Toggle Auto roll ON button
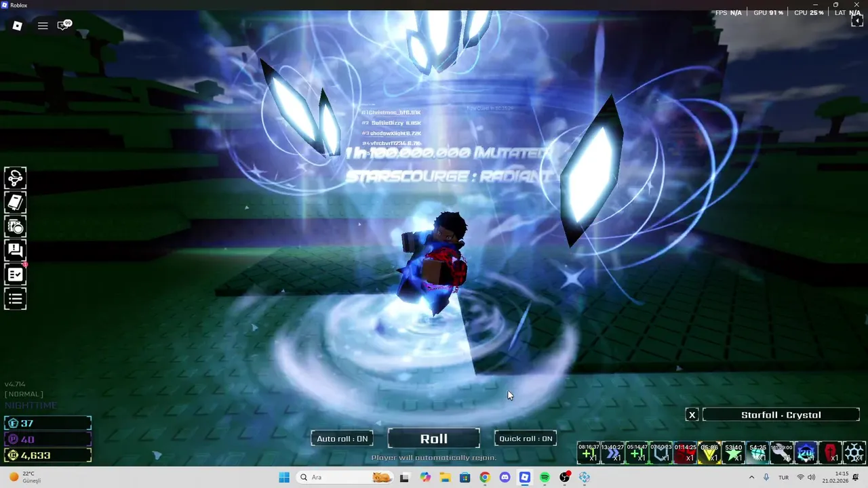The width and height of the screenshot is (868, 488). (342, 439)
